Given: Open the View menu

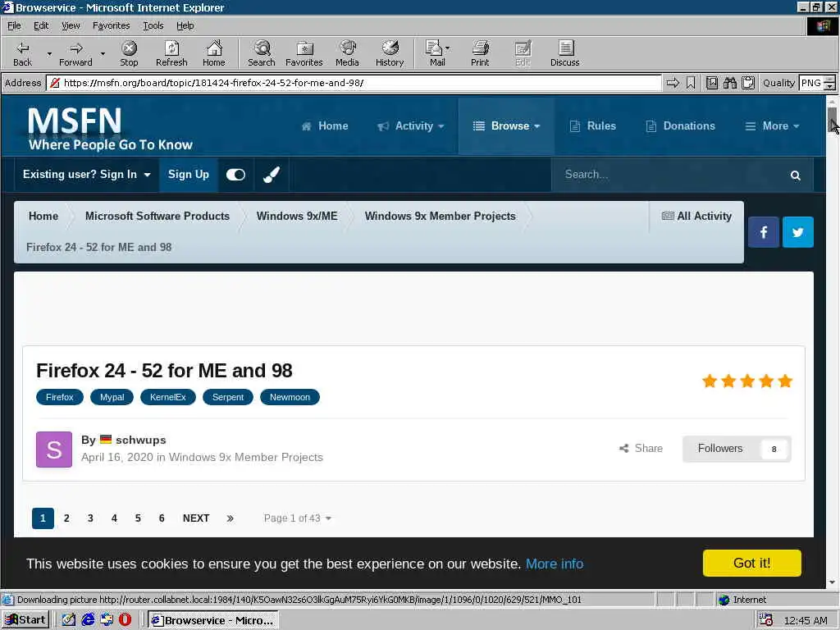Looking at the screenshot, I should tap(71, 25).
